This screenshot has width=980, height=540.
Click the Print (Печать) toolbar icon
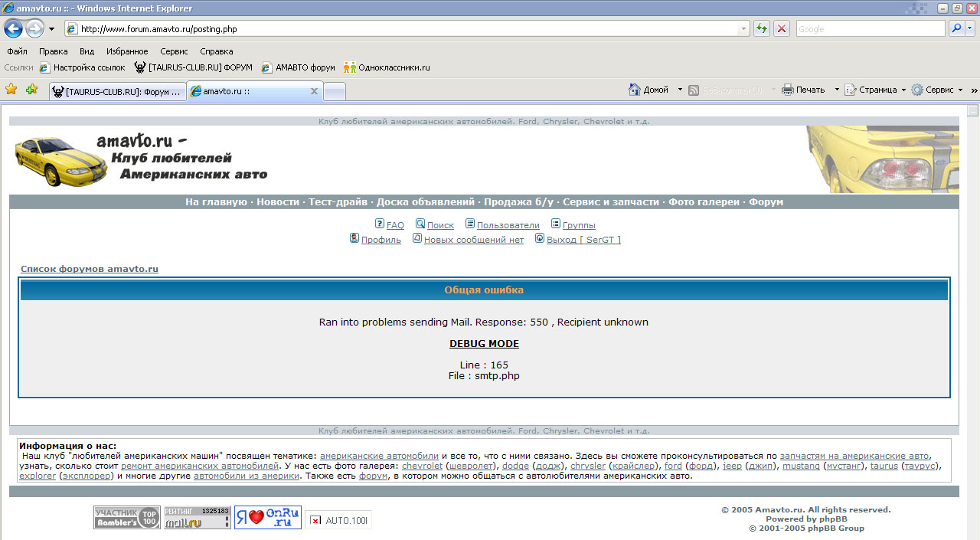[x=788, y=90]
